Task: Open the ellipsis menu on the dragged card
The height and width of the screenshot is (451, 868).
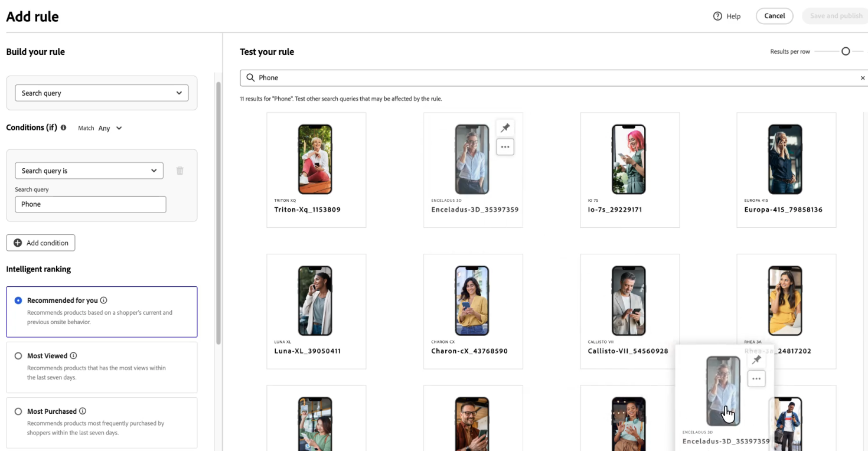Action: [x=756, y=379]
